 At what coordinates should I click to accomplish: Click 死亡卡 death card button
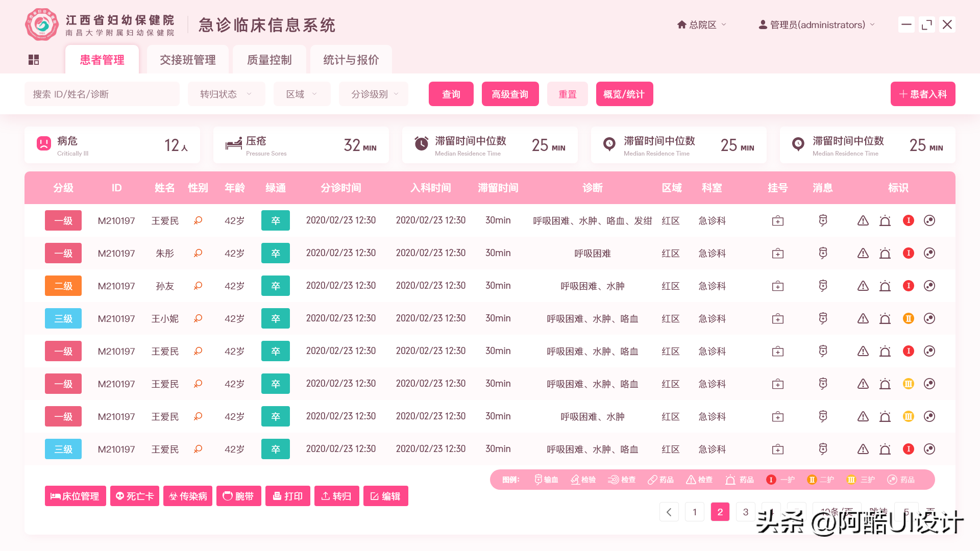[135, 496]
